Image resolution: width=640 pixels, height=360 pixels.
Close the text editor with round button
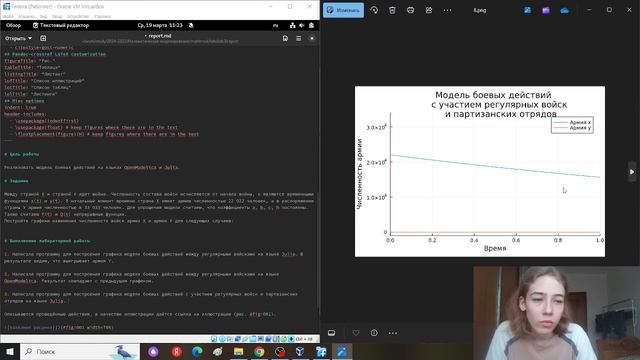312,38
